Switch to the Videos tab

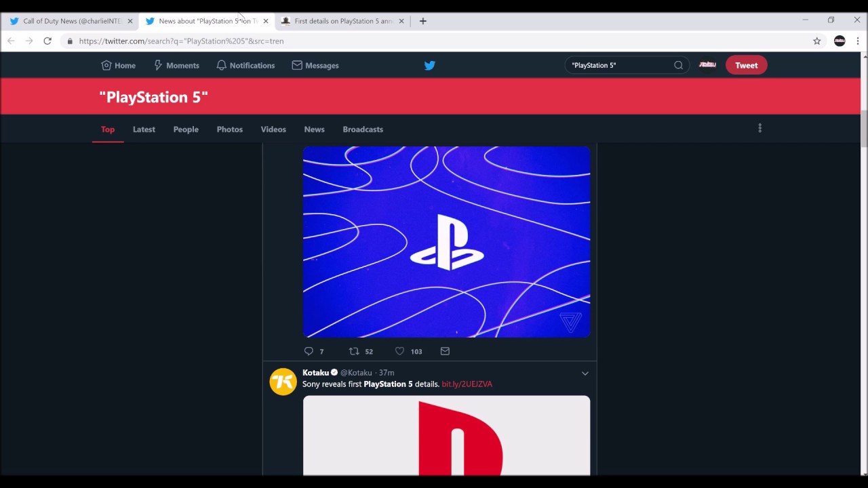click(273, 129)
